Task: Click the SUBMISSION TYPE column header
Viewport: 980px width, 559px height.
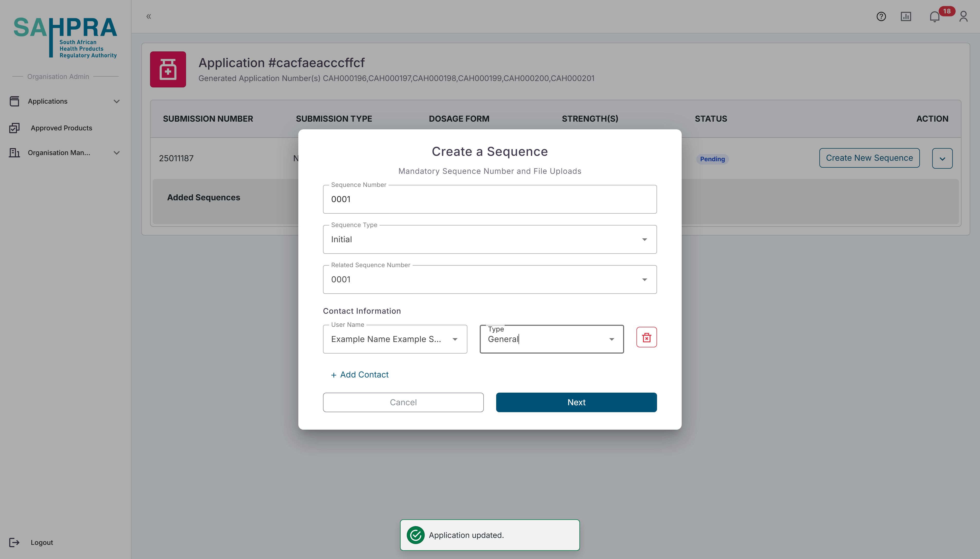Action: coord(334,119)
